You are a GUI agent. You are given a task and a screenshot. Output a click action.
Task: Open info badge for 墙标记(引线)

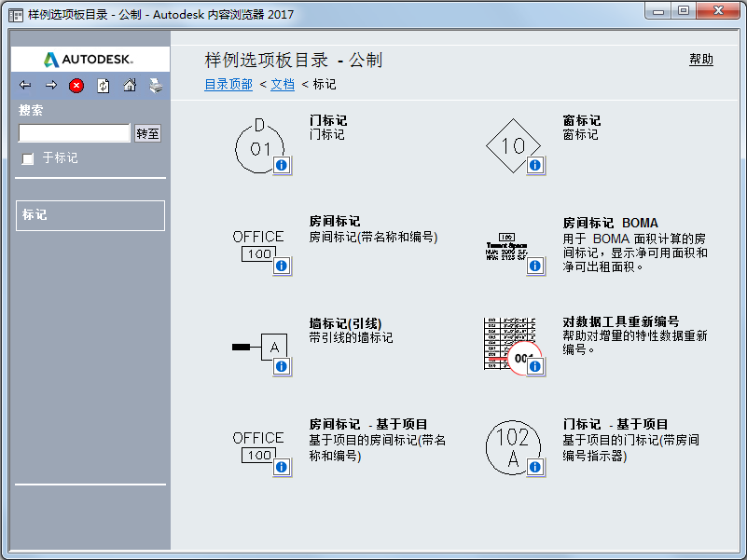[x=282, y=366]
